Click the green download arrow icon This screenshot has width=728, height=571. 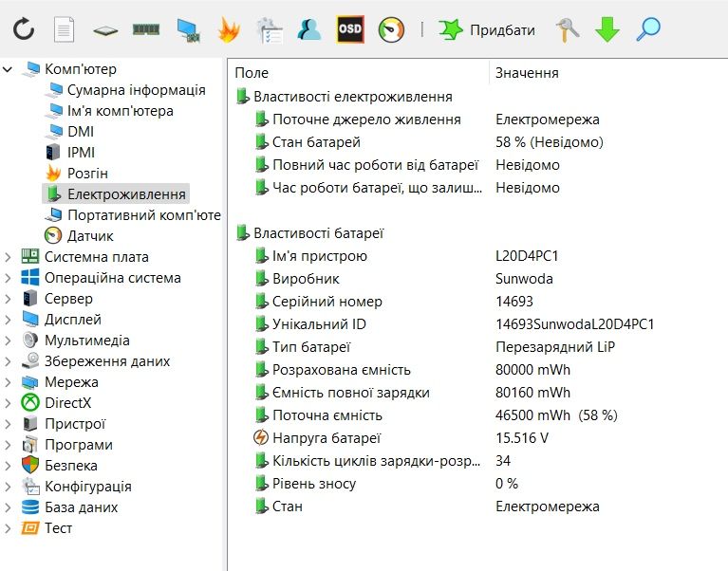607,29
